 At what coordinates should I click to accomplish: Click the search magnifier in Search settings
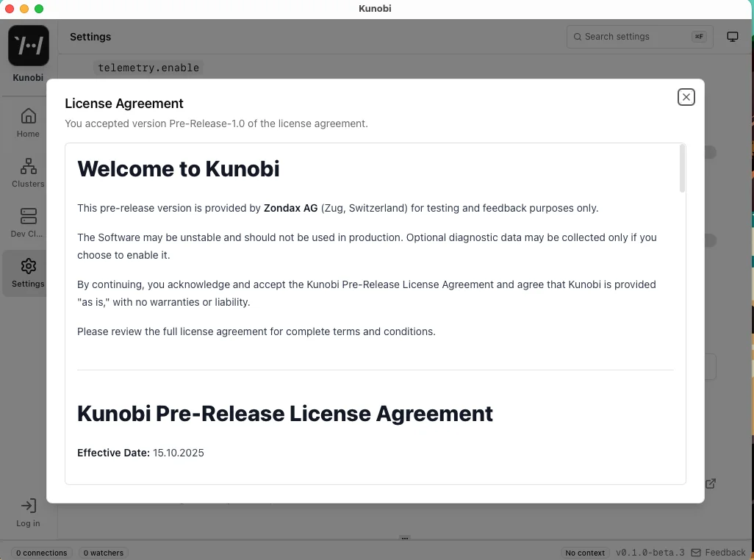click(x=578, y=36)
